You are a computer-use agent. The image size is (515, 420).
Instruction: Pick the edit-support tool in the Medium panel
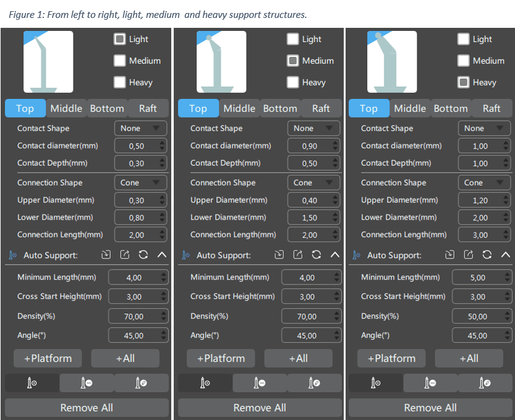click(x=314, y=383)
